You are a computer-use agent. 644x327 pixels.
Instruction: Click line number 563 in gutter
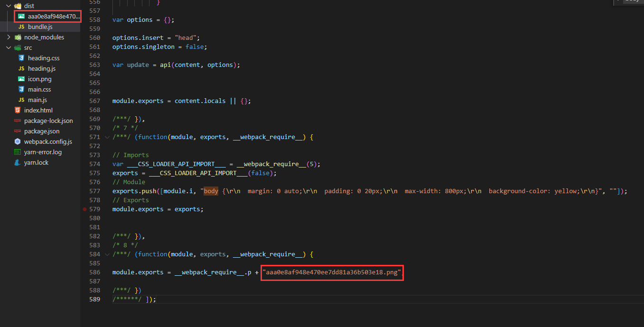point(94,65)
